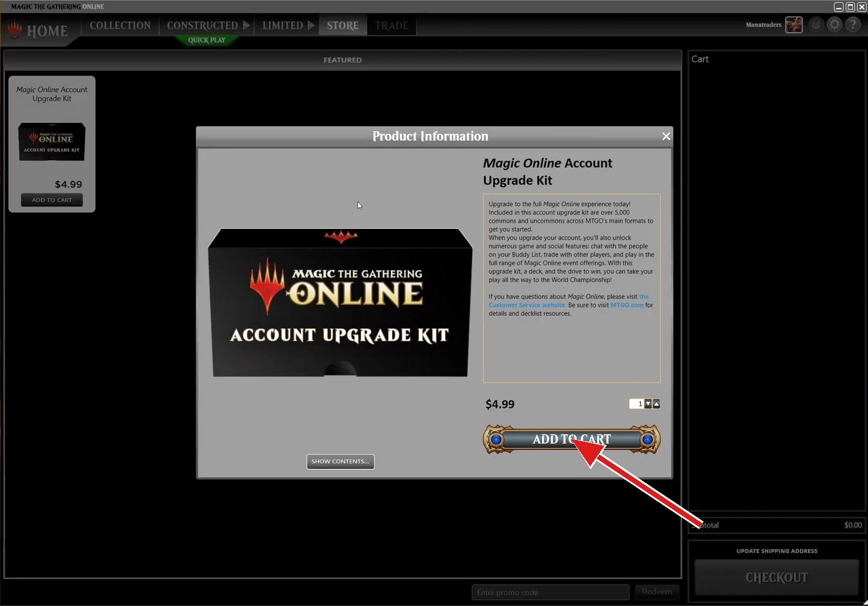Viewport: 868px width, 606px height.
Task: Click the $4.99 price on featured card
Action: (68, 184)
